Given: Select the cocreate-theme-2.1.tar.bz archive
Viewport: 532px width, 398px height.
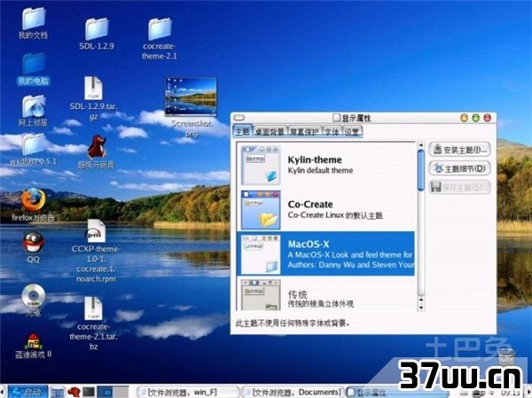Looking at the screenshot, I should (94, 308).
